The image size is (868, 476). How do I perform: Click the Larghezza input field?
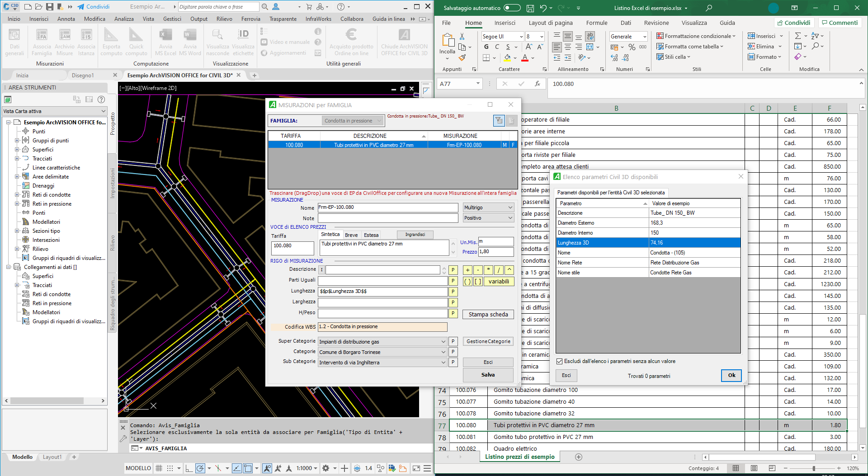coord(382,302)
